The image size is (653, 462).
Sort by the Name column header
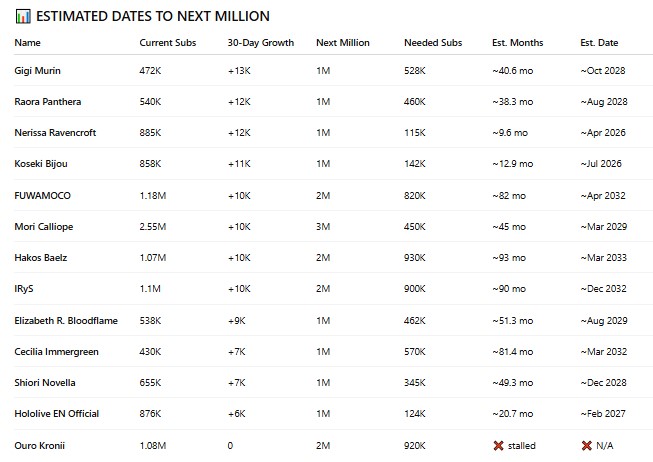click(28, 43)
